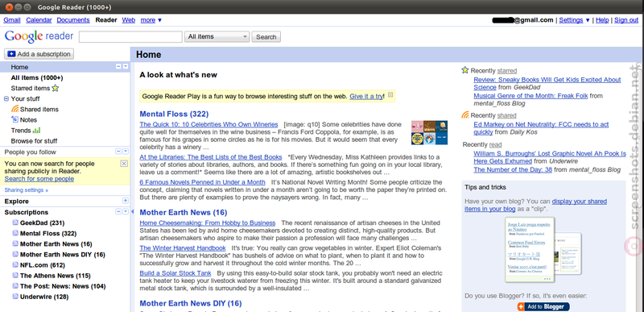
Task: Open Build a Solar Stock Tank article
Action: pyautogui.click(x=175, y=273)
